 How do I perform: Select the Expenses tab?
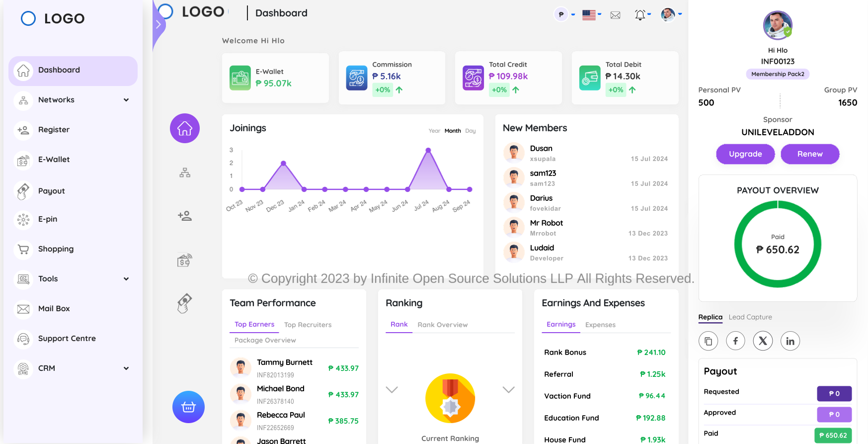600,325
